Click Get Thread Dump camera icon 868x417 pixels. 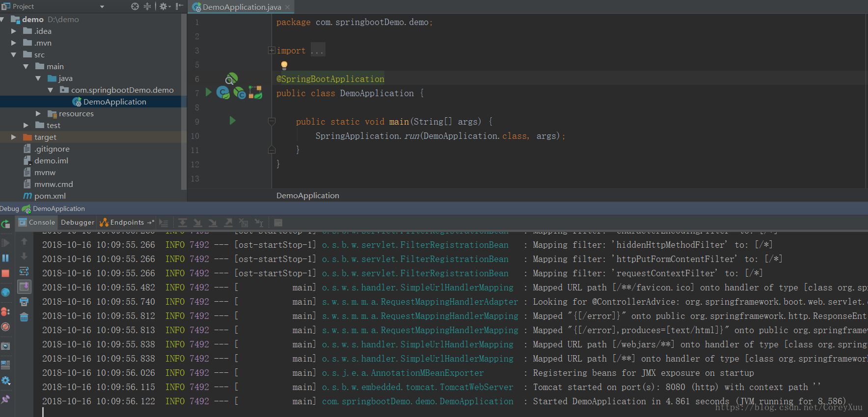point(5,346)
